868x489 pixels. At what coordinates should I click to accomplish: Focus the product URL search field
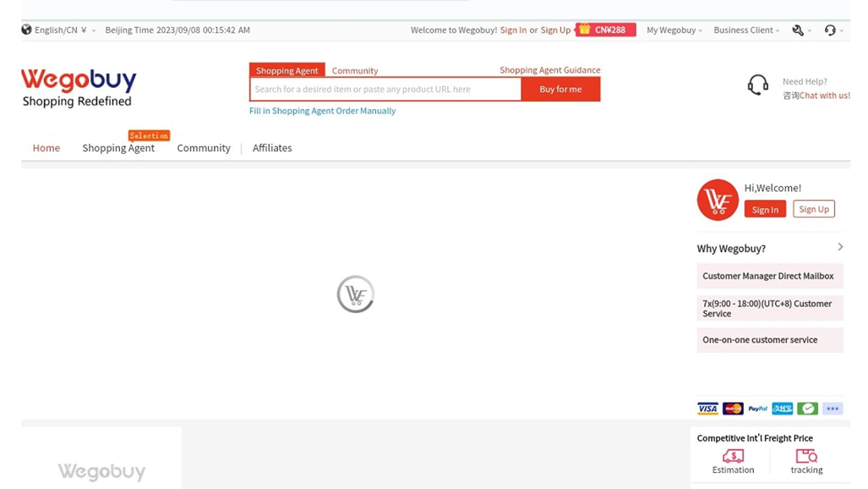[x=385, y=90]
